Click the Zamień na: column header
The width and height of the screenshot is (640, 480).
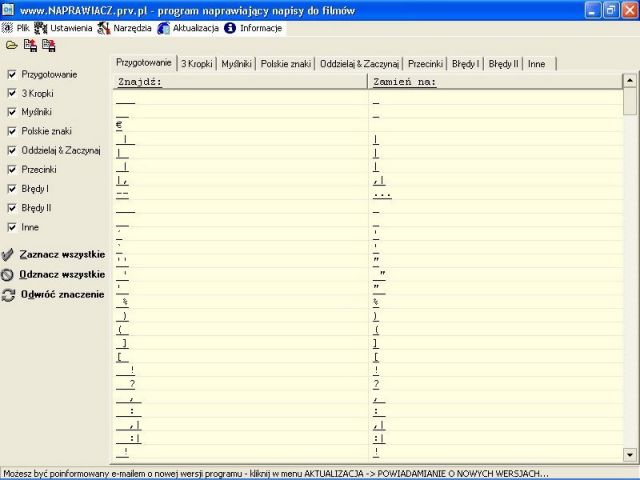[x=495, y=81]
